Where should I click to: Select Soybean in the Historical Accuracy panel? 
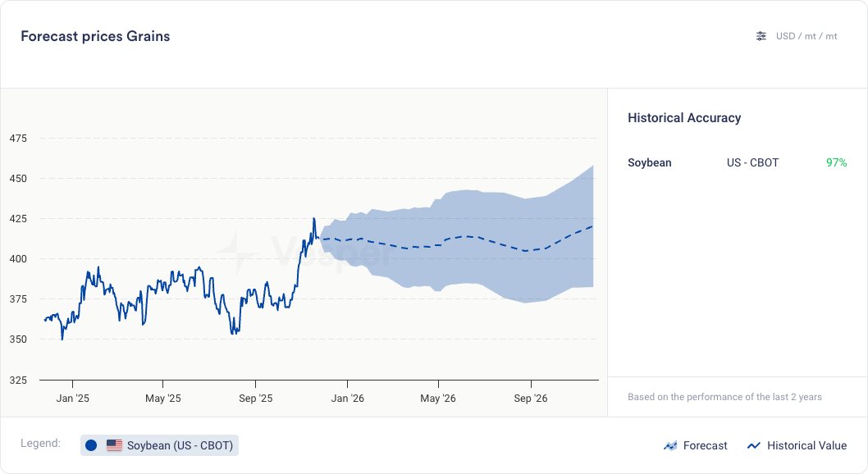point(649,162)
